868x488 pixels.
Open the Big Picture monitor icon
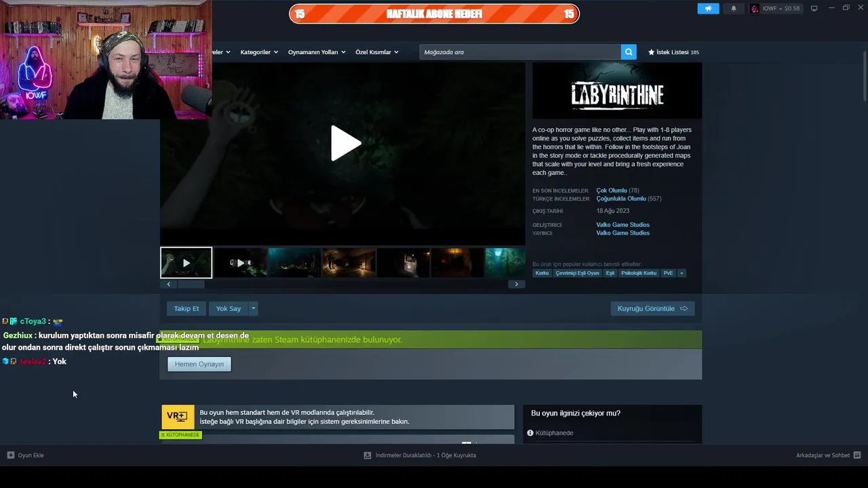tap(814, 8)
